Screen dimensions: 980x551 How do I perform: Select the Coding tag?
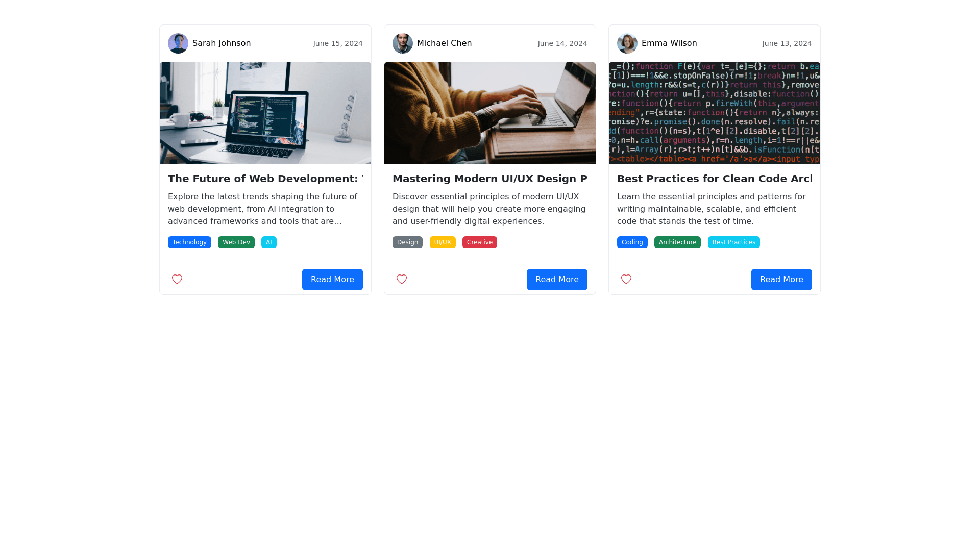point(632,242)
